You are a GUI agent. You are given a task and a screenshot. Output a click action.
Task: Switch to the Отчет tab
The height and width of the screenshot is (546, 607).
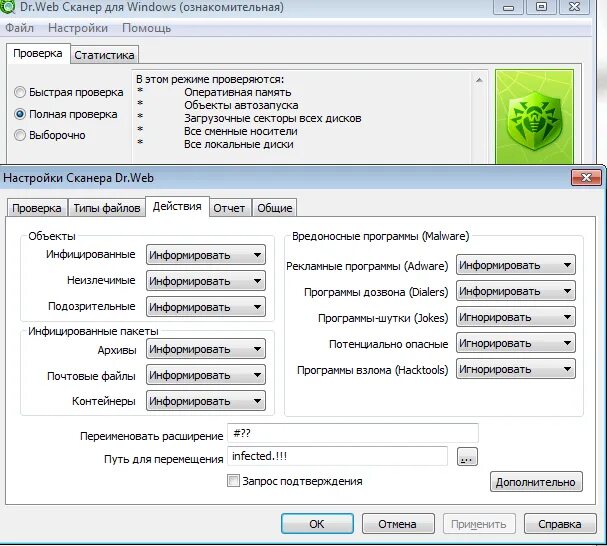(x=229, y=208)
